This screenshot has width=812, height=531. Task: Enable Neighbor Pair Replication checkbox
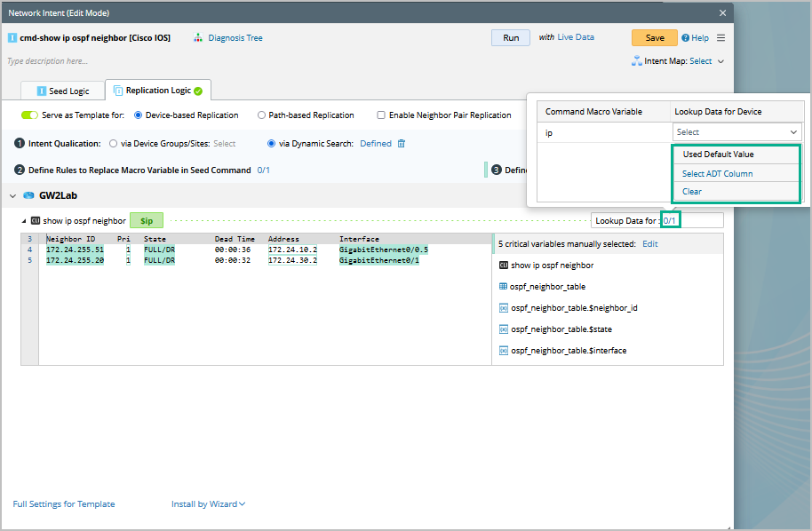381,115
